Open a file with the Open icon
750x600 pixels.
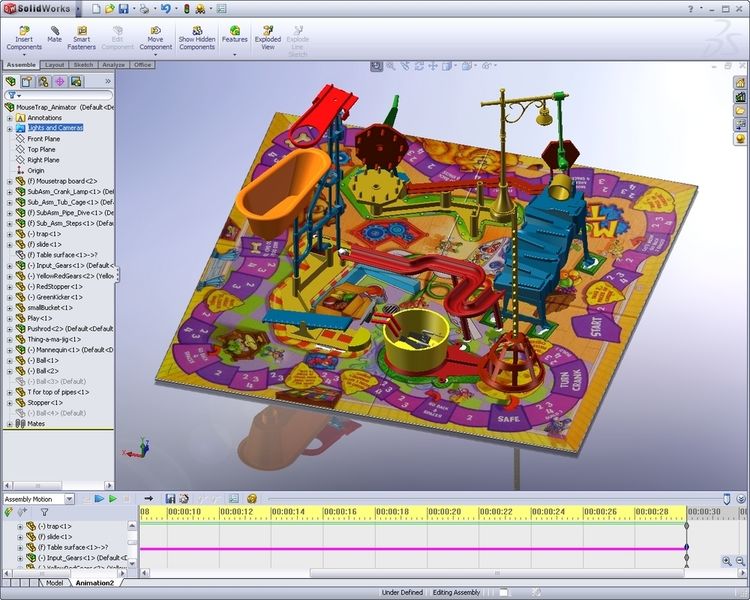110,9
